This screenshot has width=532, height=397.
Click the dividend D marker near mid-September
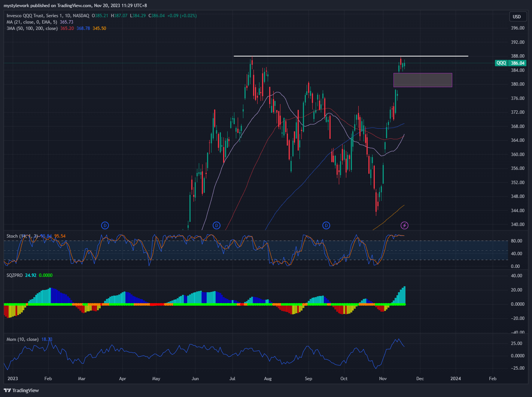click(x=326, y=225)
